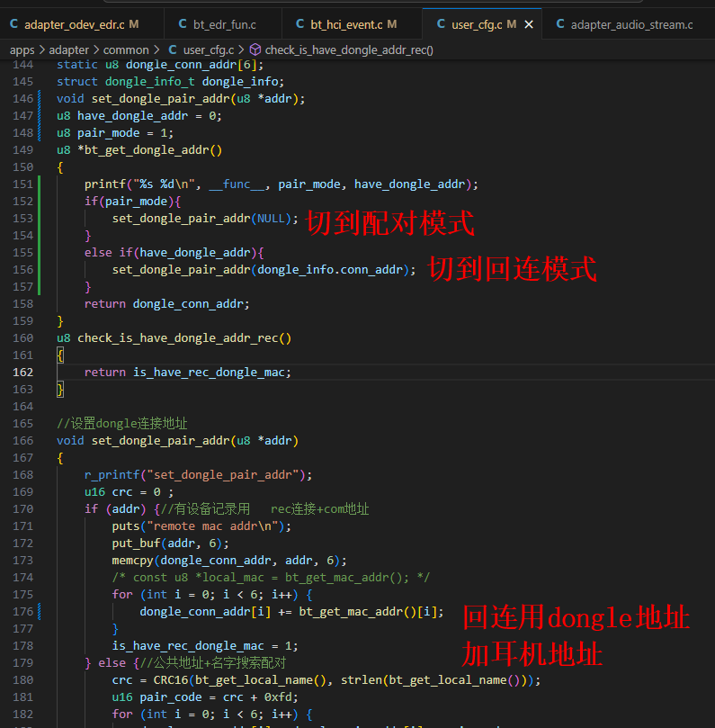Click the C file icon on adapter_odev_edr.c tab
This screenshot has width=715, height=728.
[13, 24]
